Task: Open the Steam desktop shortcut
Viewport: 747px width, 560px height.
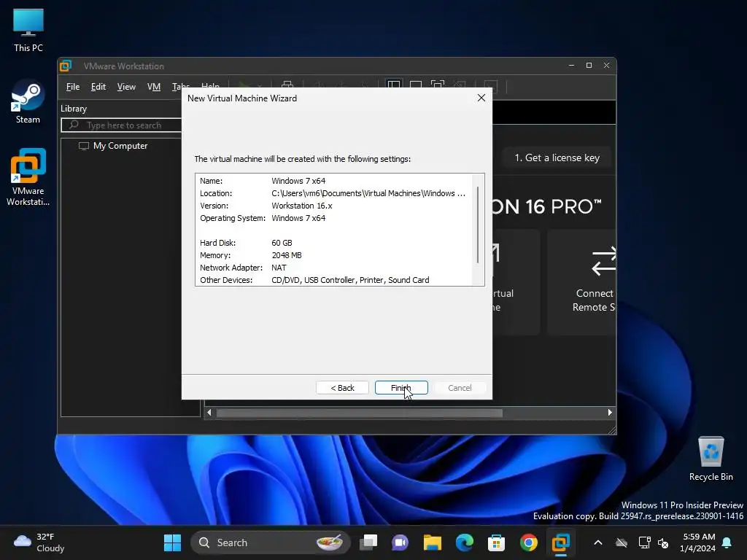Action: (x=28, y=102)
